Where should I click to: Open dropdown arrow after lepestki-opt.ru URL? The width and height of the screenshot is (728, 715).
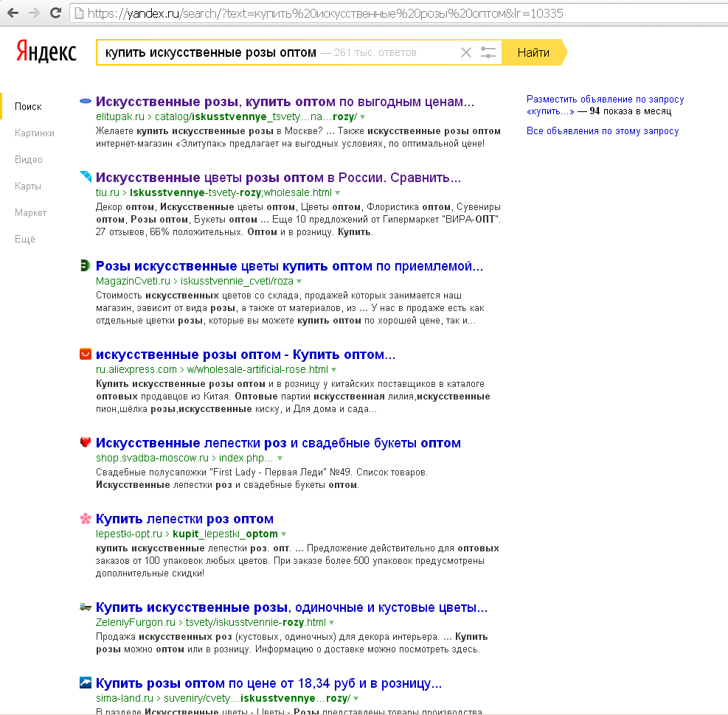pos(284,534)
